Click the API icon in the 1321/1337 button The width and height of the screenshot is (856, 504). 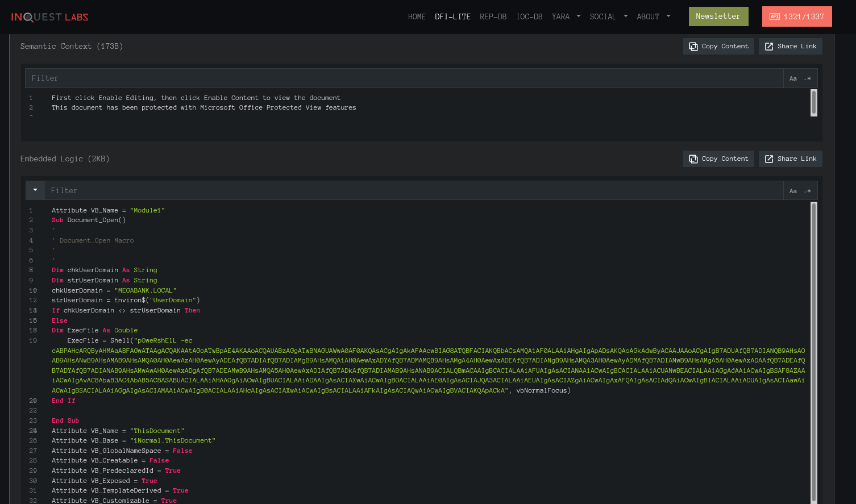click(774, 16)
